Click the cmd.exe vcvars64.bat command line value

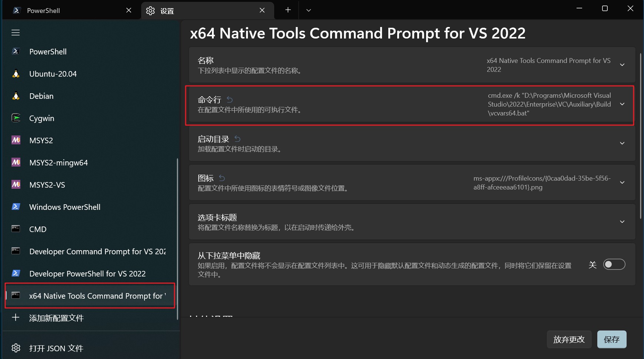[549, 104]
